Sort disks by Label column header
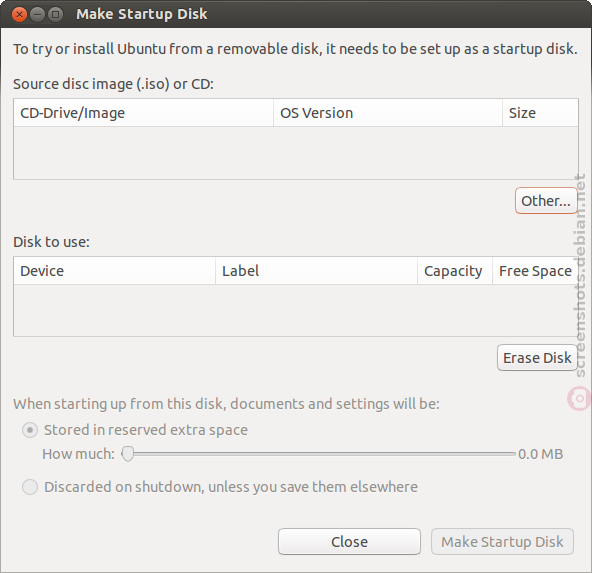Screen dimensions: 592x573 click(x=316, y=271)
